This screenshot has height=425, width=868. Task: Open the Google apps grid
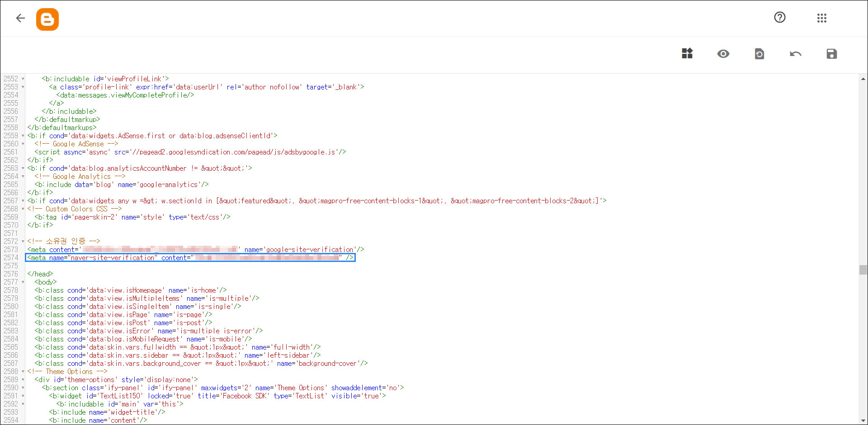[822, 18]
